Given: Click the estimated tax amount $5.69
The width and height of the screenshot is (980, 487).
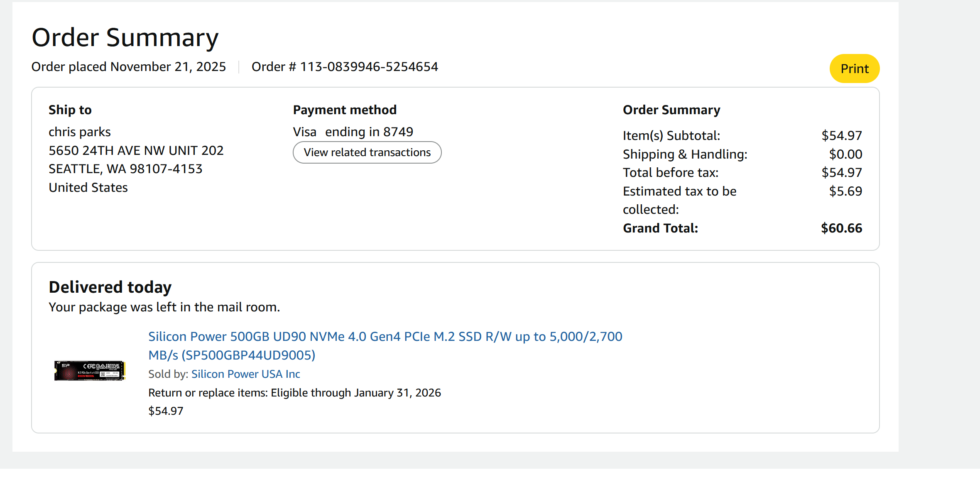Looking at the screenshot, I should (x=845, y=191).
